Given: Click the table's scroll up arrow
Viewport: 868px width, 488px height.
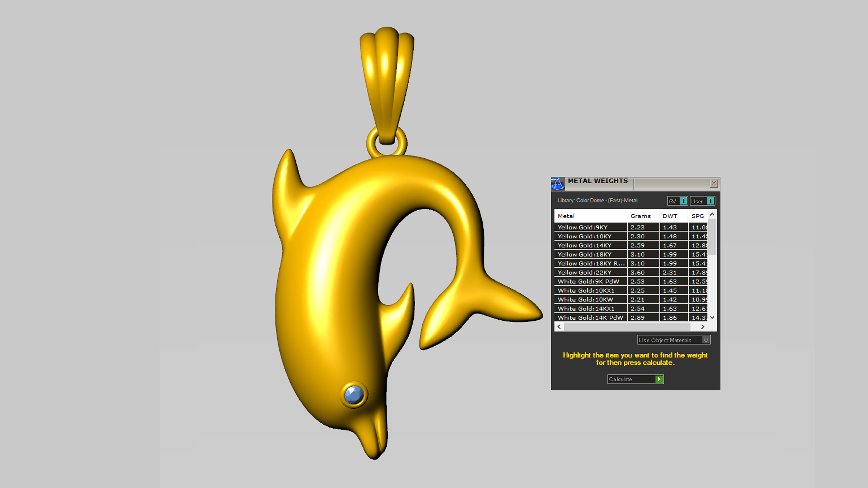Looking at the screenshot, I should [712, 214].
